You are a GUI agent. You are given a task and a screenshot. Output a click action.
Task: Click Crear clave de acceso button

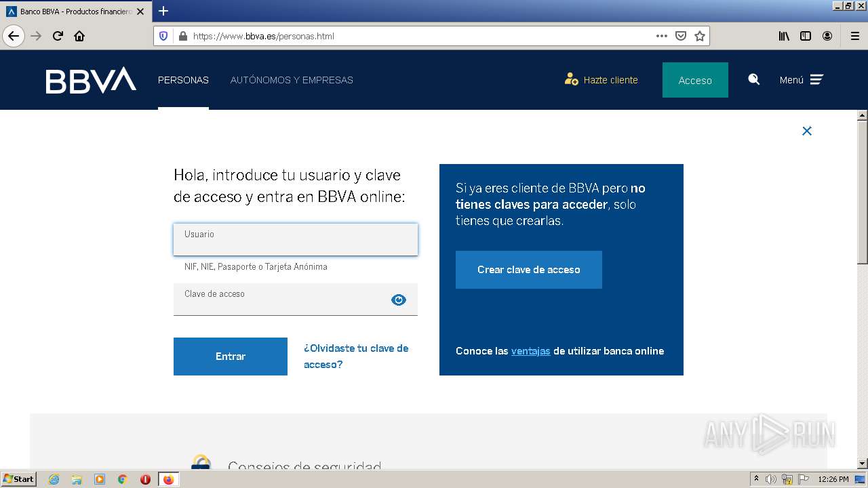tap(529, 270)
